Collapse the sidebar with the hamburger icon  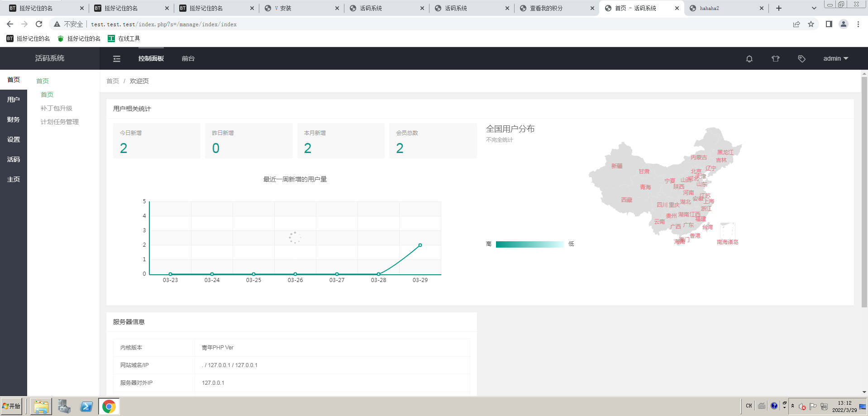[x=117, y=58]
